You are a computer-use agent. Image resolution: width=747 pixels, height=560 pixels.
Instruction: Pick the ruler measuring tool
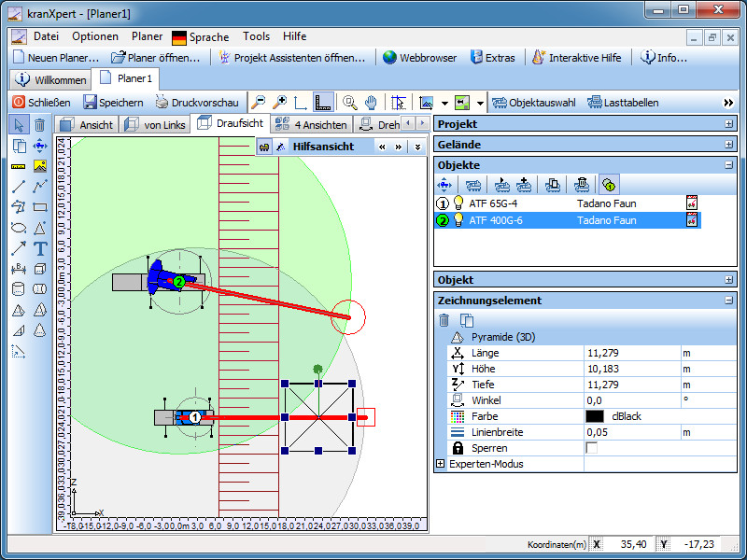point(19,166)
